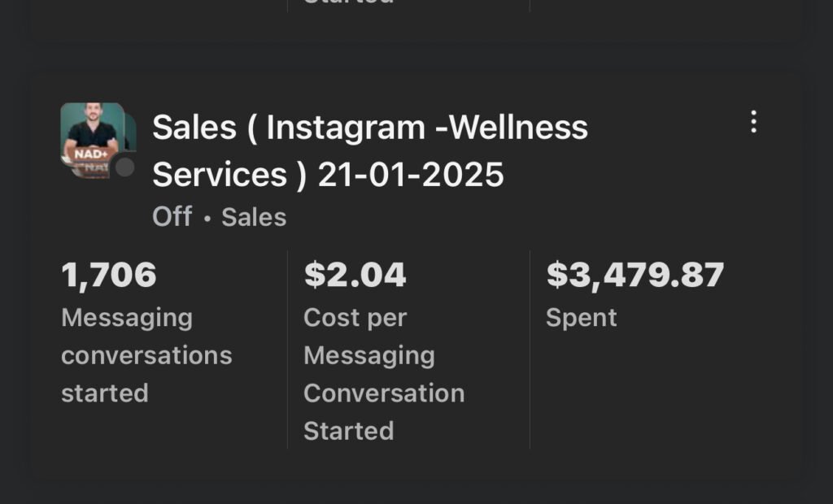The image size is (833, 504).
Task: Tap Cost per Messaging Conversation Started label
Action: (x=383, y=374)
